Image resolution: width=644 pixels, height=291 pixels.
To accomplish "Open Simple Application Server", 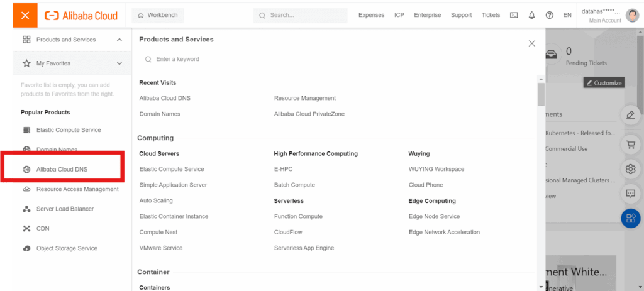I will coord(174,185).
